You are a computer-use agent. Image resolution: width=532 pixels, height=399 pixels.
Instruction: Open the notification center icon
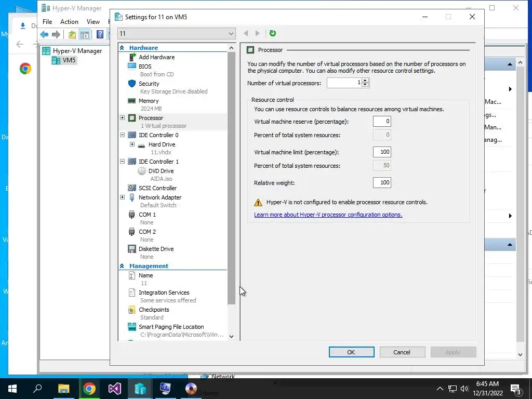coord(515,389)
